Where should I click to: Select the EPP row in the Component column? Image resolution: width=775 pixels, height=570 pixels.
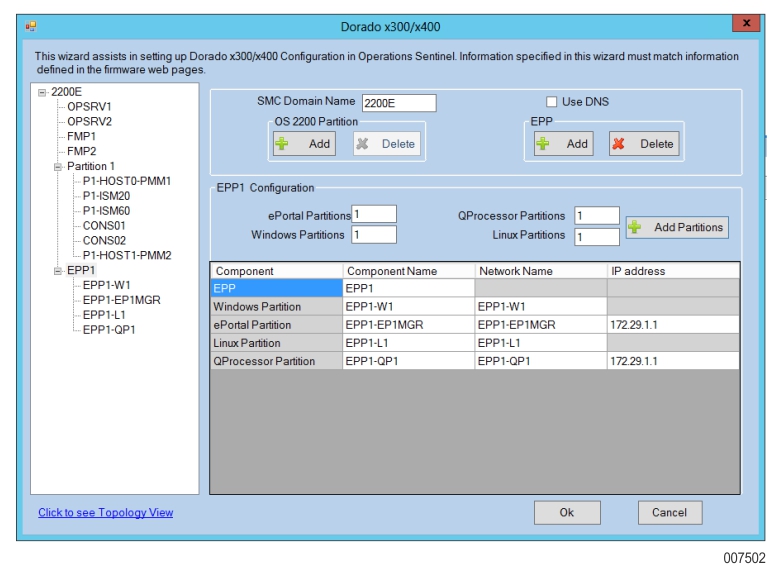coord(277,288)
